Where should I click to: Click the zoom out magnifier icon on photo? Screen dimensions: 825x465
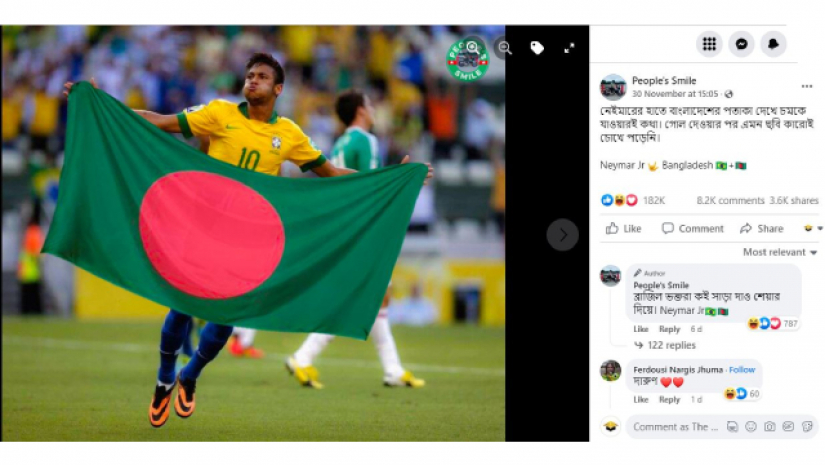point(505,48)
